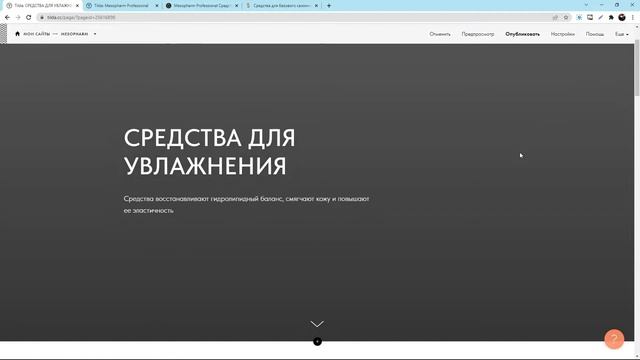Open Предпросмотр page preview
This screenshot has width=640, height=360.
coord(478,34)
